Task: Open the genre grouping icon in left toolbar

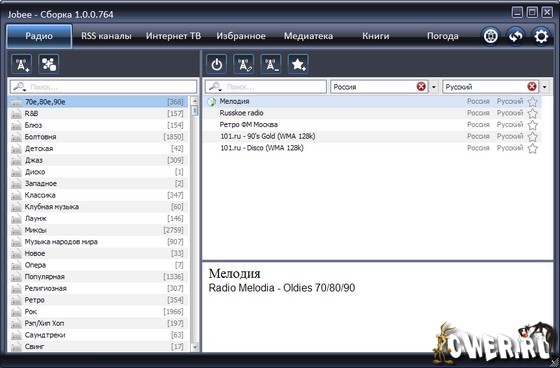Action: coord(49,64)
